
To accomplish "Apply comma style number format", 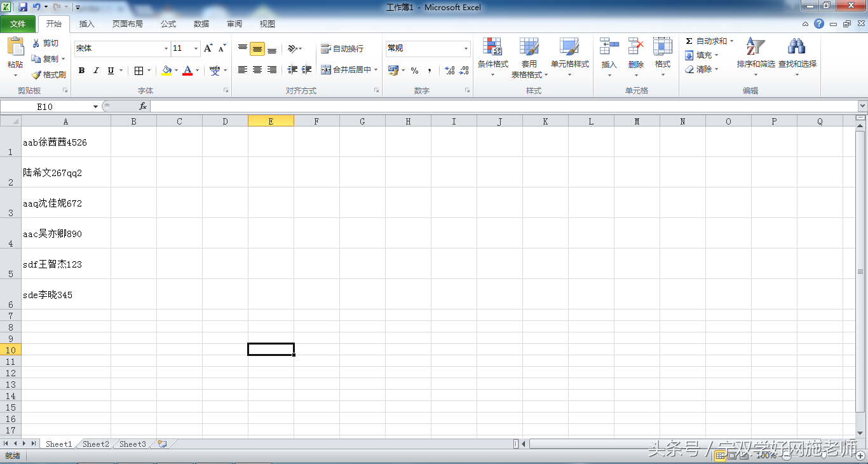I will [x=430, y=71].
